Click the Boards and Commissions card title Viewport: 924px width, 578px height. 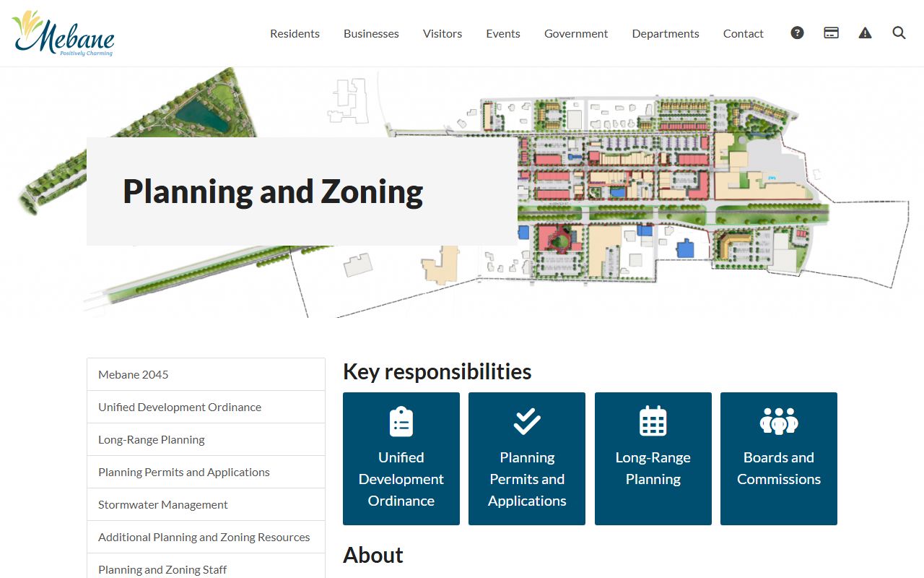(779, 468)
